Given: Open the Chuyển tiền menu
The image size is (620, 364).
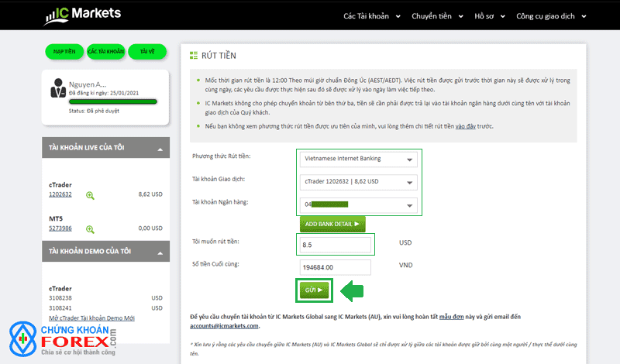Looking at the screenshot, I should coord(437,16).
